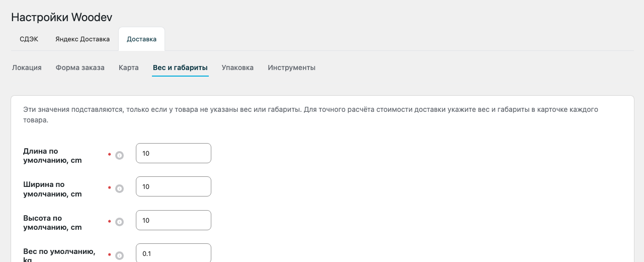Click the Высота по умолчанию, cm label
Image resolution: width=644 pixels, height=262 pixels.
point(52,223)
